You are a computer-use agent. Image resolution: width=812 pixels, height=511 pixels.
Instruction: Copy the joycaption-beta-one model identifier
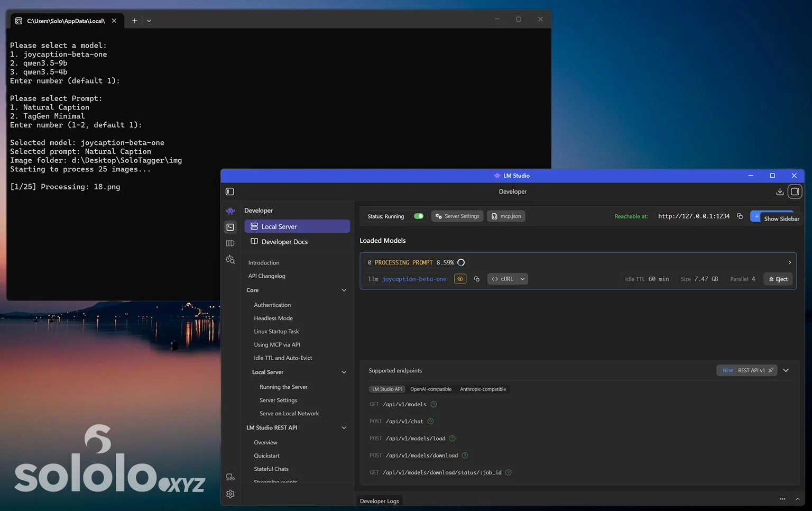(477, 279)
